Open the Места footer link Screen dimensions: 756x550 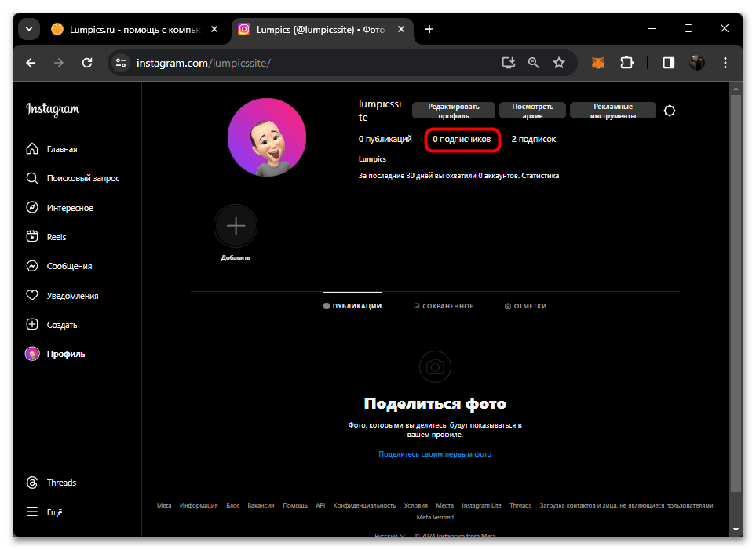click(444, 505)
